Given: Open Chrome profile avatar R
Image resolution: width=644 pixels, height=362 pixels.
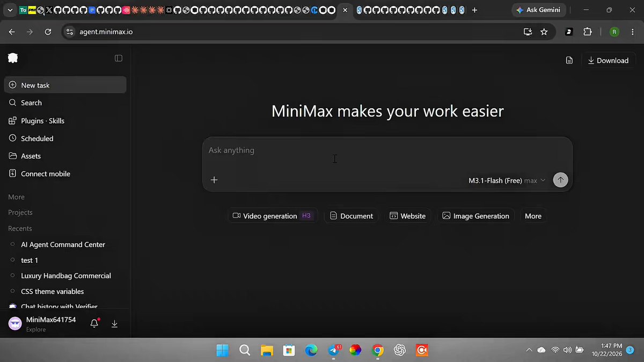Looking at the screenshot, I should [614, 32].
